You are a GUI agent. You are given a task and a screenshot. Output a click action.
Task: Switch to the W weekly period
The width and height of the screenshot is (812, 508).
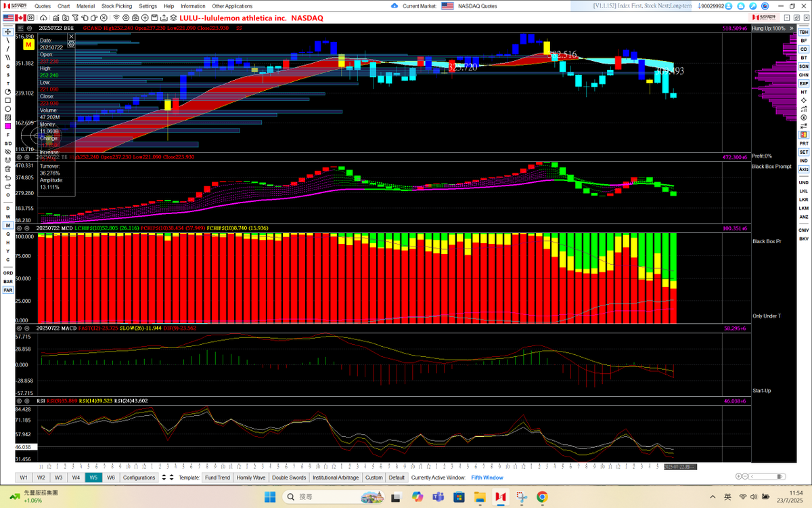coord(7,216)
